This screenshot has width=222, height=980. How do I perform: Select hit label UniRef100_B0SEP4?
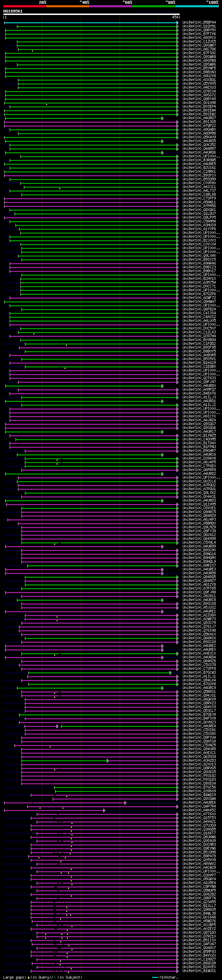pyautogui.click(x=199, y=106)
